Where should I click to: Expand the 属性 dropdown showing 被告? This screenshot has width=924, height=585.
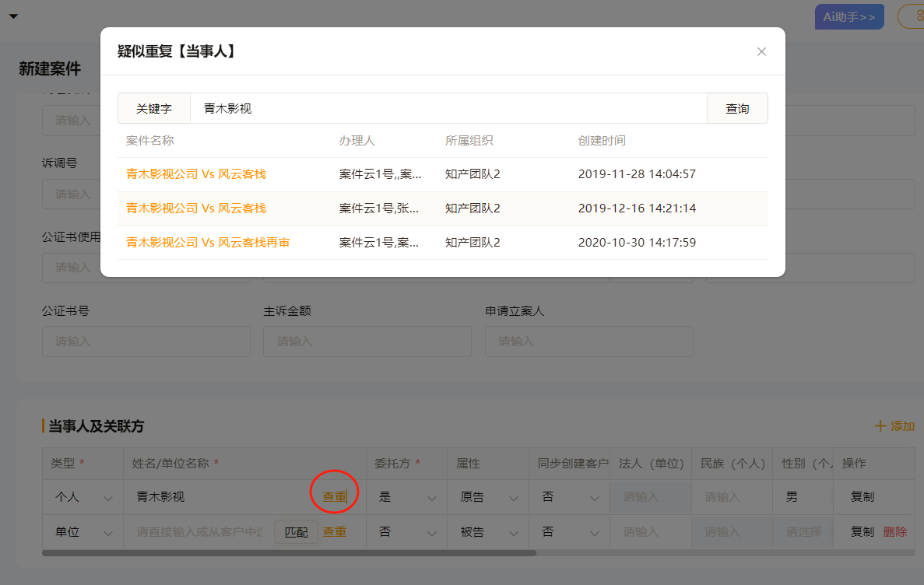coord(488,532)
